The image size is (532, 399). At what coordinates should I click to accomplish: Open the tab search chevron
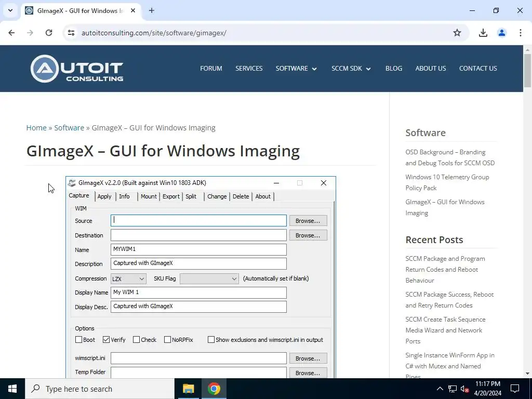tap(10, 10)
